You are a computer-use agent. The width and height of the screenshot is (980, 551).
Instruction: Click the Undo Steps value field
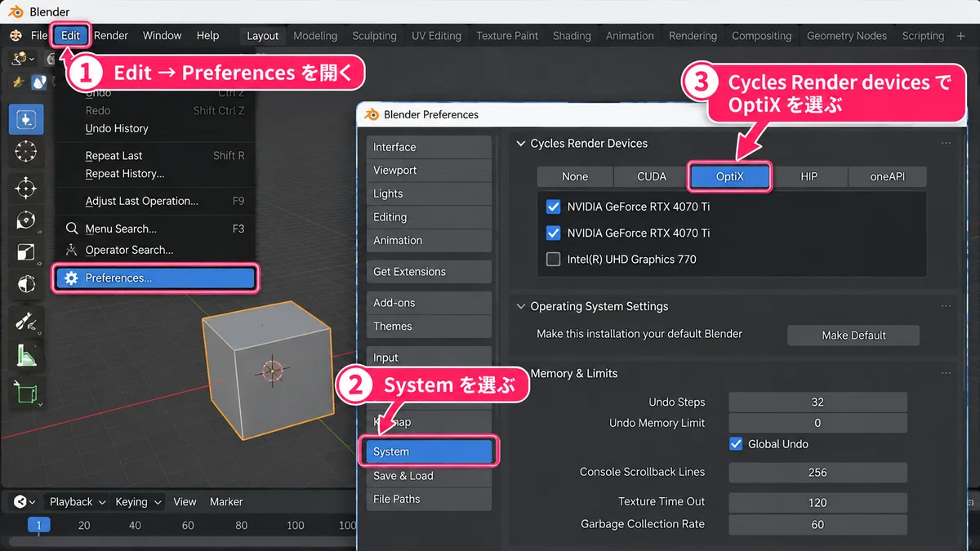pyautogui.click(x=817, y=402)
